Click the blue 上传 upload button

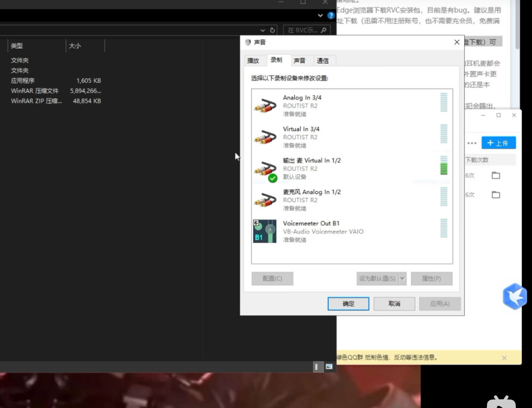click(499, 143)
